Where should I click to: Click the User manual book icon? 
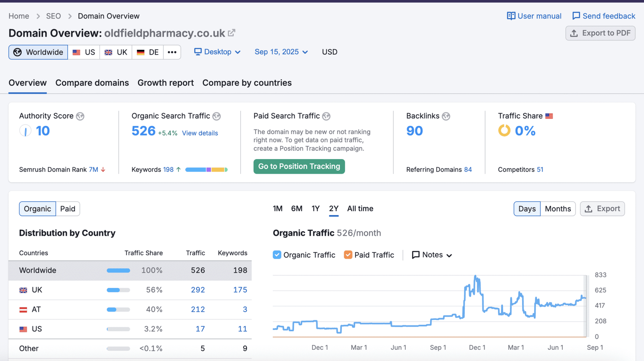511,16
